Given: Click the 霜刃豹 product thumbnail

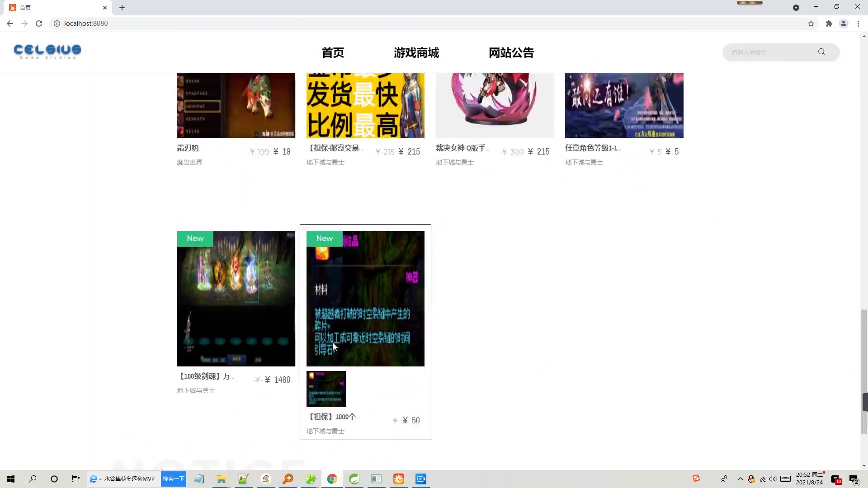Looking at the screenshot, I should coord(236,103).
